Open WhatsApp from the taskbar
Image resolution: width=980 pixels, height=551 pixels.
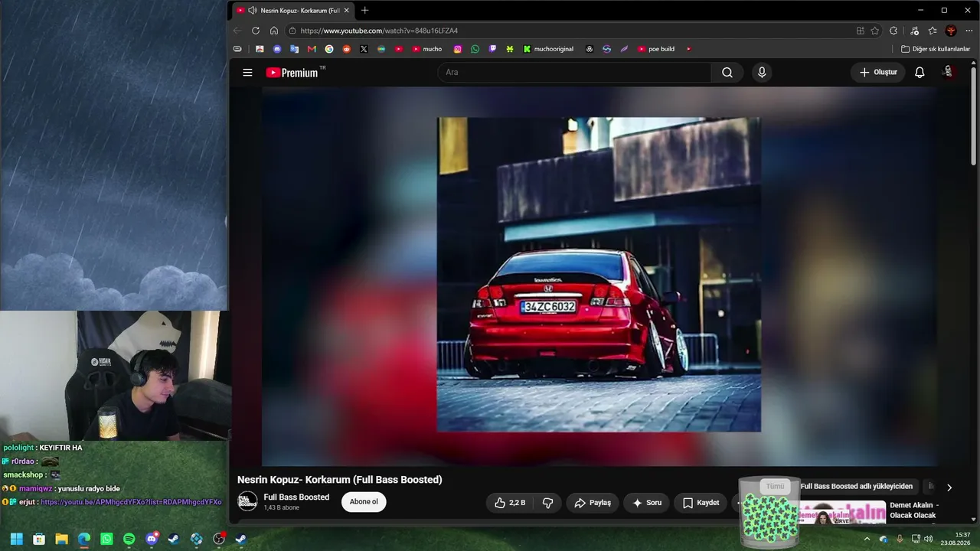click(106, 539)
